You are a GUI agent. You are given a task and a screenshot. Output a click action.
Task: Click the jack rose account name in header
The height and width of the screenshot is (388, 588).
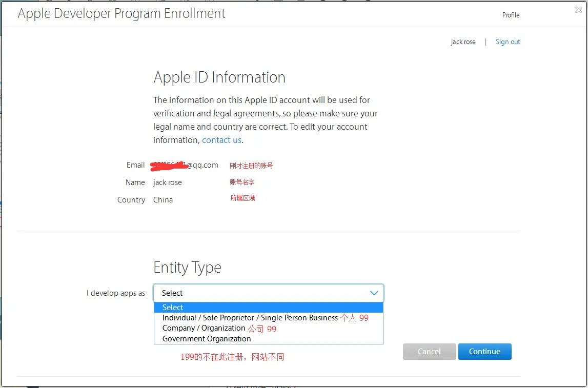coord(463,42)
